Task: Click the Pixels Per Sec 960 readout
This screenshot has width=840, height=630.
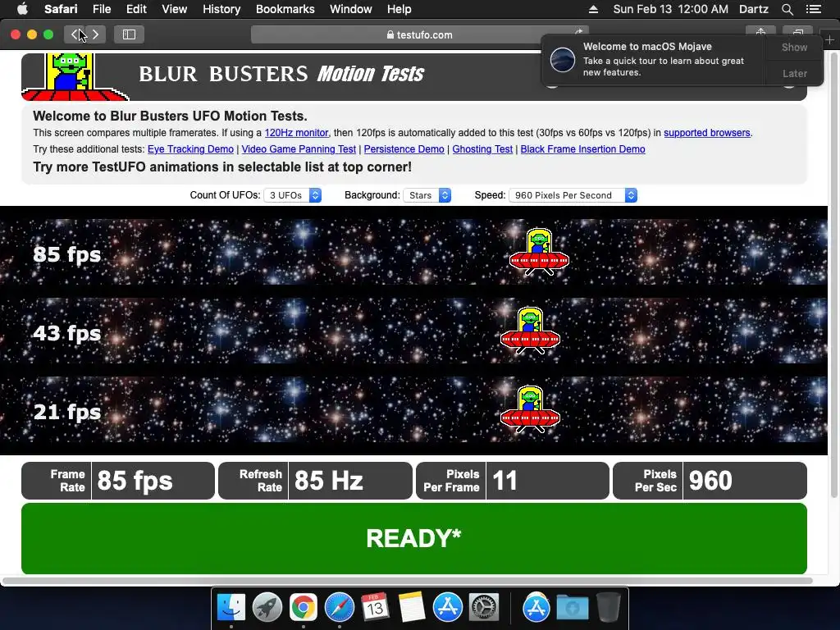Action: [710, 481]
